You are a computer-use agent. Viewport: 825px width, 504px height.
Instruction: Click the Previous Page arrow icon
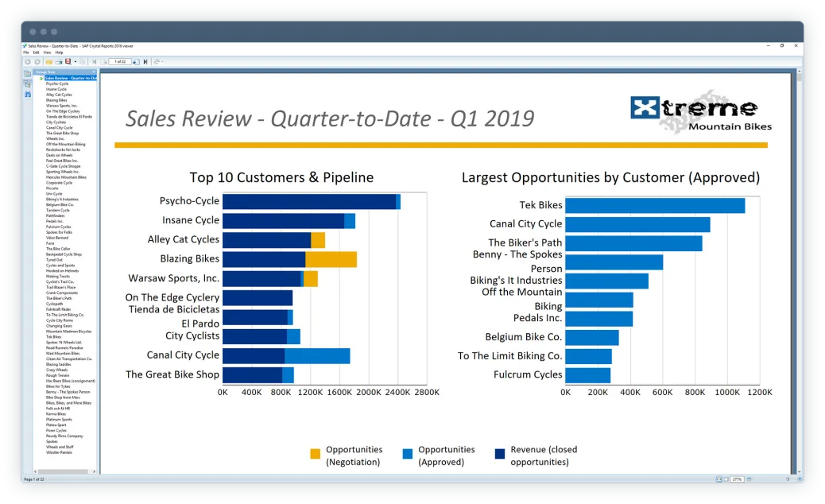(x=106, y=61)
